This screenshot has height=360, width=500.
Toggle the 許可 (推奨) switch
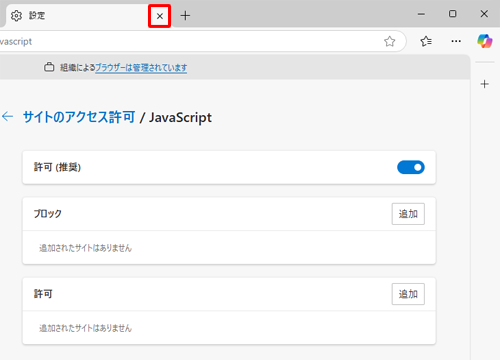coord(411,167)
